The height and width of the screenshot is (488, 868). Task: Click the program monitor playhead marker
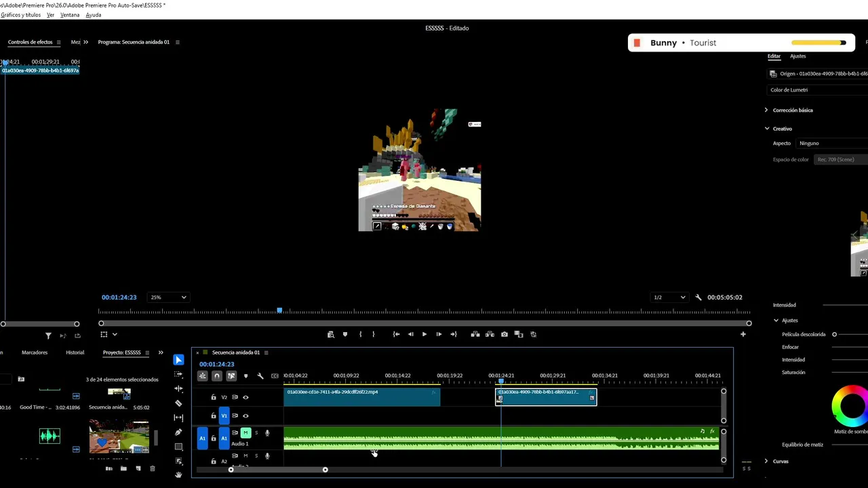point(279,310)
